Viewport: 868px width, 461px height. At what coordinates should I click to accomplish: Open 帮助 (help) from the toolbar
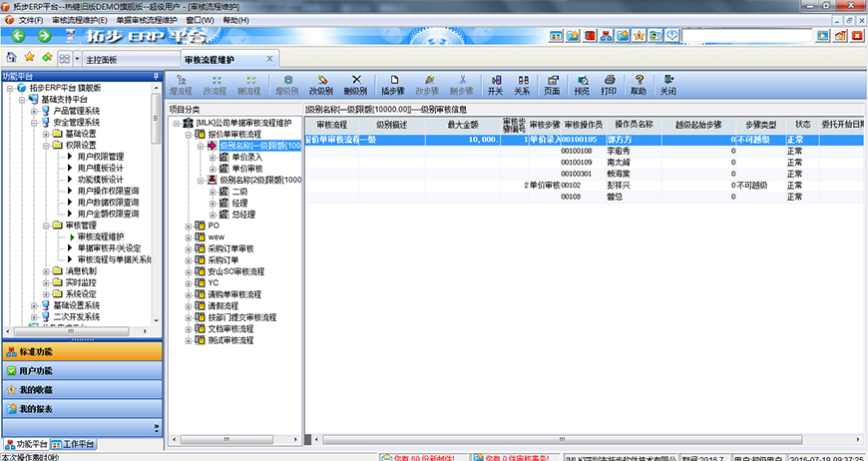coord(638,84)
